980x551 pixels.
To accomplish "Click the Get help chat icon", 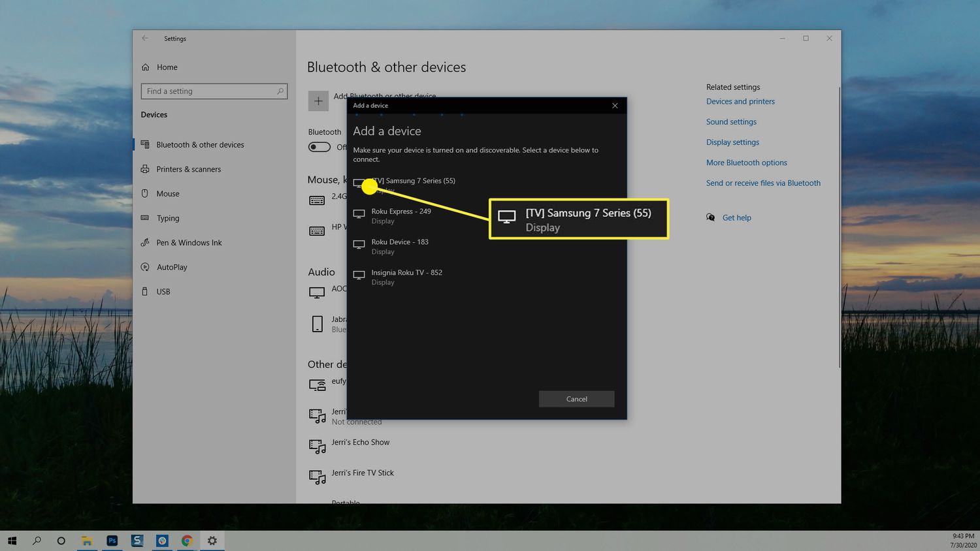I will pyautogui.click(x=711, y=218).
